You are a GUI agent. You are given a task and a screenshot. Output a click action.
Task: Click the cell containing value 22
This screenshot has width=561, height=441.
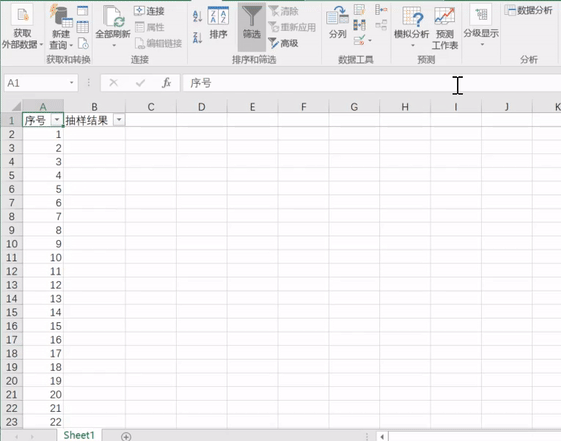coord(43,422)
